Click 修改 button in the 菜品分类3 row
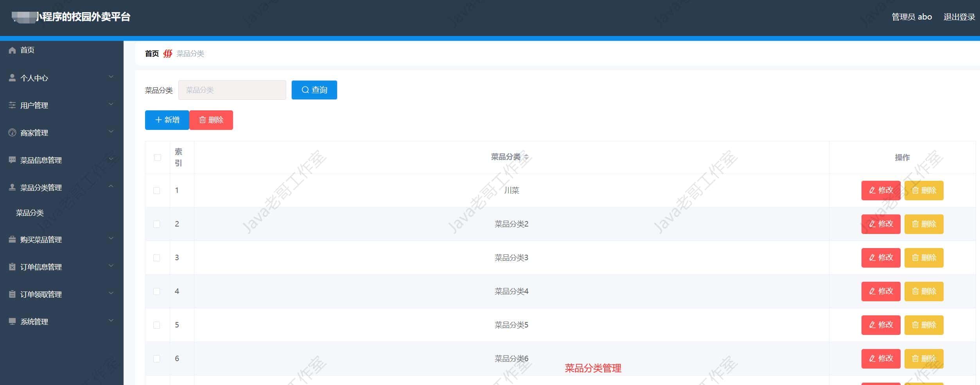Viewport: 980px width, 385px height. (x=881, y=258)
